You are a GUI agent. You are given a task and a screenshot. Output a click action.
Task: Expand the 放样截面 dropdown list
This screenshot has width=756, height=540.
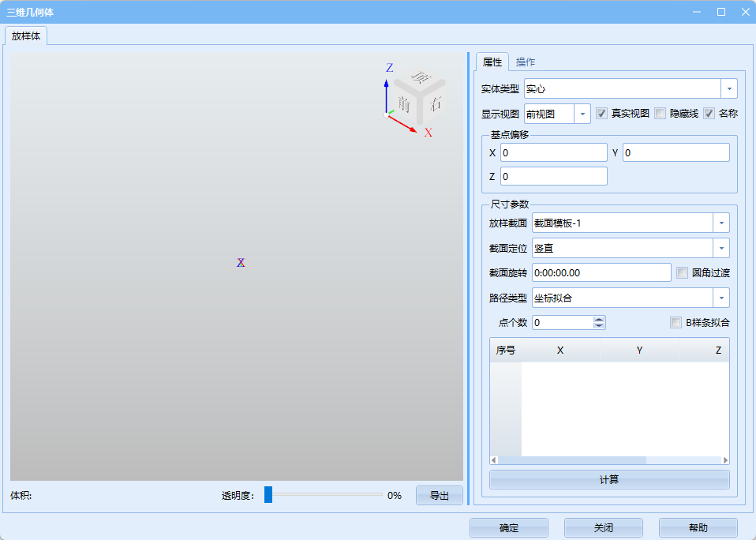click(x=720, y=223)
